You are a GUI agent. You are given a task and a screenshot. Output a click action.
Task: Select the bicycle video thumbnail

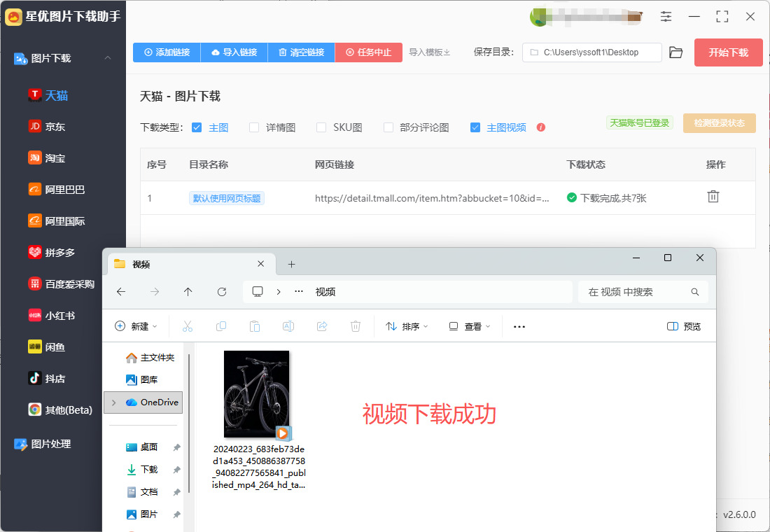[257, 394]
